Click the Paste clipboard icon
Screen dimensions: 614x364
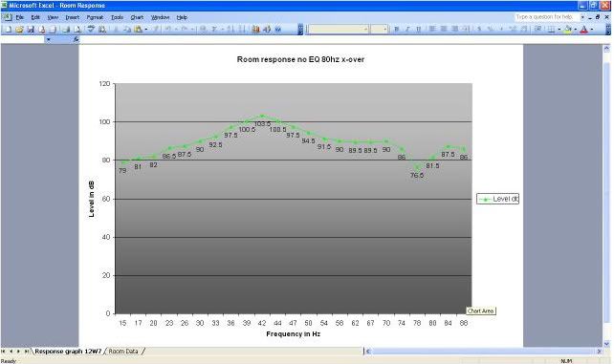[139, 30]
